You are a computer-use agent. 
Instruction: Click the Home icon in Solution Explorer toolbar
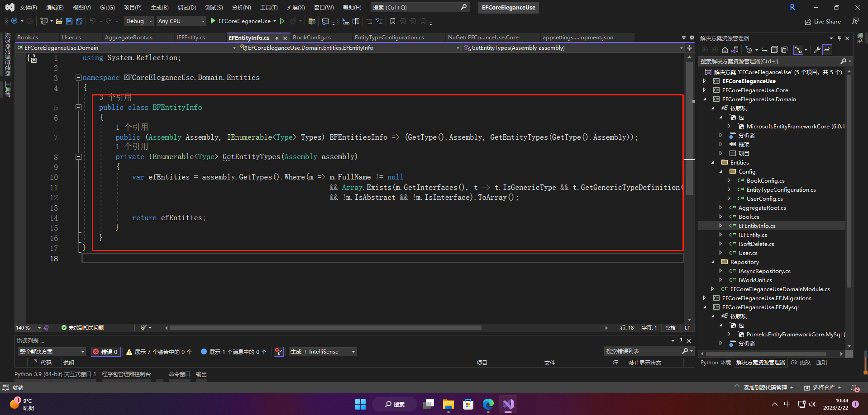725,50
